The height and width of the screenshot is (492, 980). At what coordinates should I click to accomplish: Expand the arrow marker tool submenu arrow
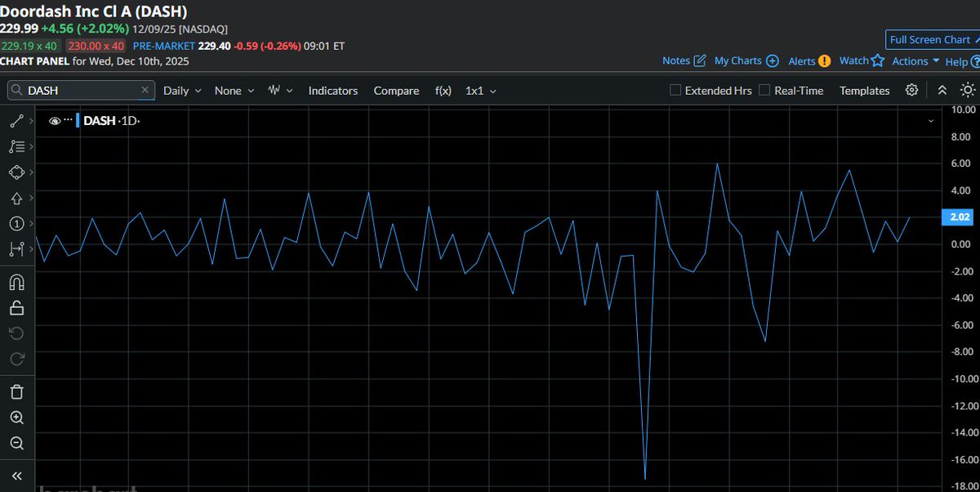pos(30,198)
